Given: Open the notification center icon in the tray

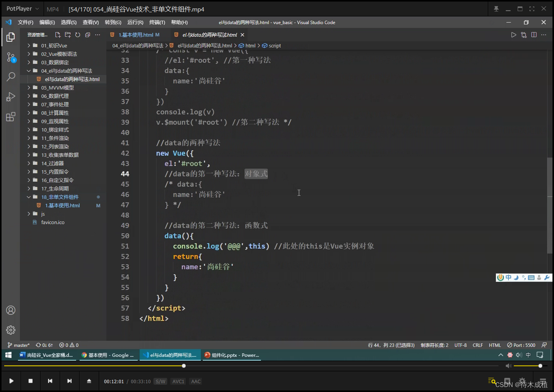Looking at the screenshot, I should [540, 355].
